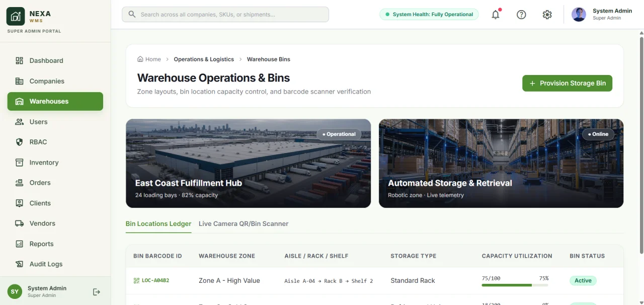Open Automated Storage & Retrieval card
Image resolution: width=644 pixels, height=305 pixels.
coord(501,164)
